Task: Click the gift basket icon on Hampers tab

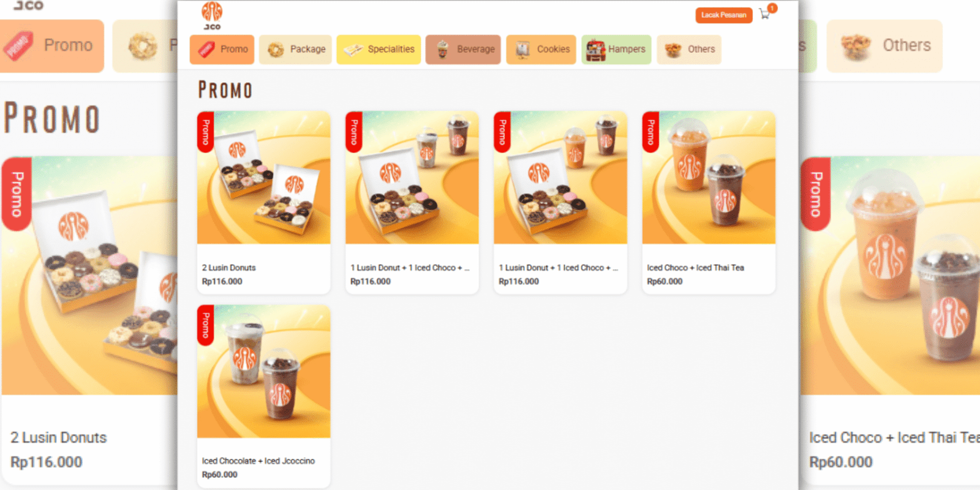Action: pyautogui.click(x=595, y=50)
